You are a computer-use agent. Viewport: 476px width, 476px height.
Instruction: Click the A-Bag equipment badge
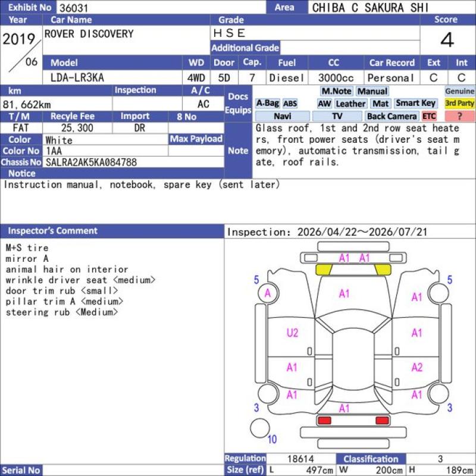pos(267,104)
